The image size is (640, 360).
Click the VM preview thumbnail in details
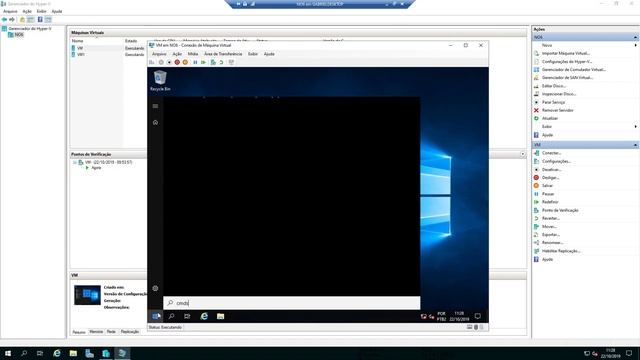click(x=87, y=295)
